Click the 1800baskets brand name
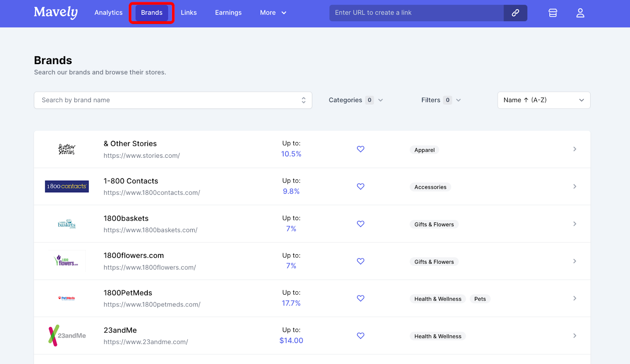 point(126,218)
